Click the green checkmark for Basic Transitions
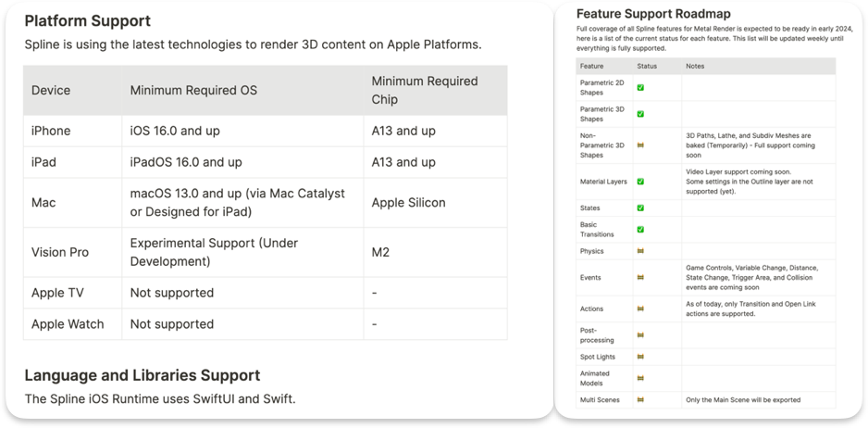This screenshot has width=868, height=428. [640, 229]
